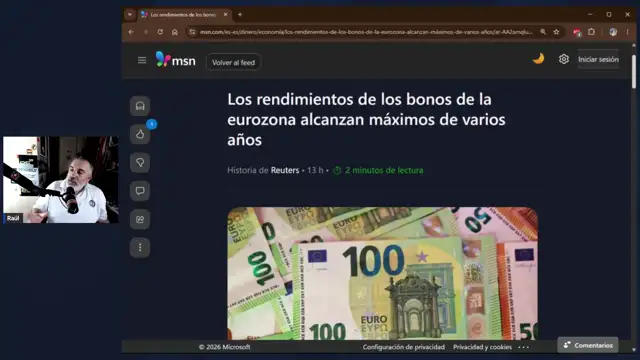Viewport: 640px width, 360px height.
Task: Open a new browser tab
Action: (x=240, y=15)
